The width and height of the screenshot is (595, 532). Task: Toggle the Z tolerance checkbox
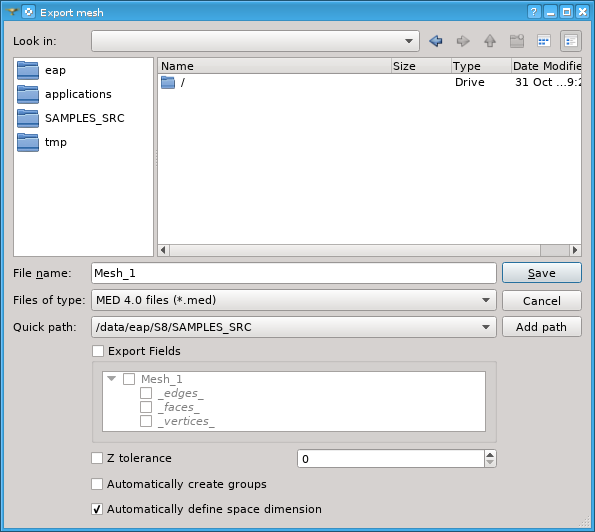coord(97,458)
